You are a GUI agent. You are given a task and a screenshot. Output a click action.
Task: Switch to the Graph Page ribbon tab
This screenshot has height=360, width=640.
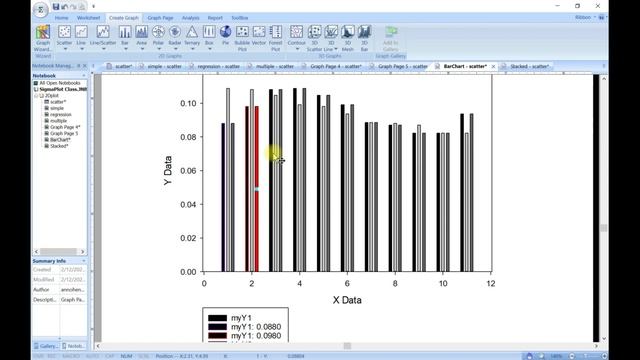coord(160,18)
